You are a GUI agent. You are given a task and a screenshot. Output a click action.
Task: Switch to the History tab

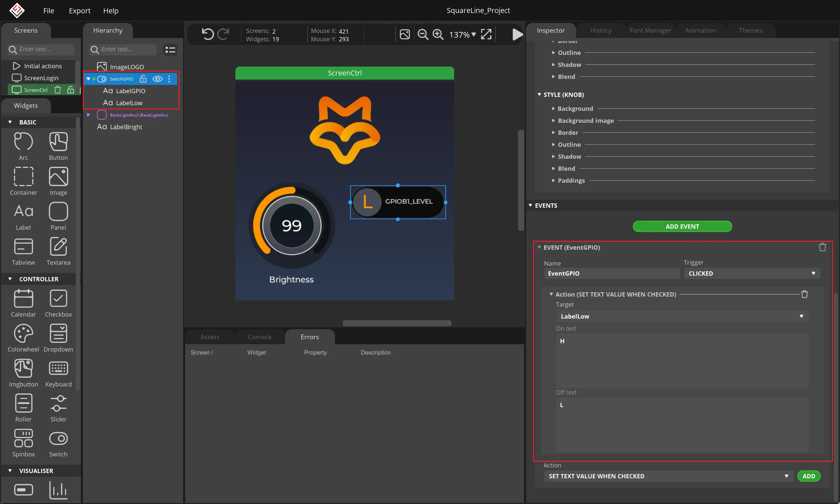[x=601, y=30]
